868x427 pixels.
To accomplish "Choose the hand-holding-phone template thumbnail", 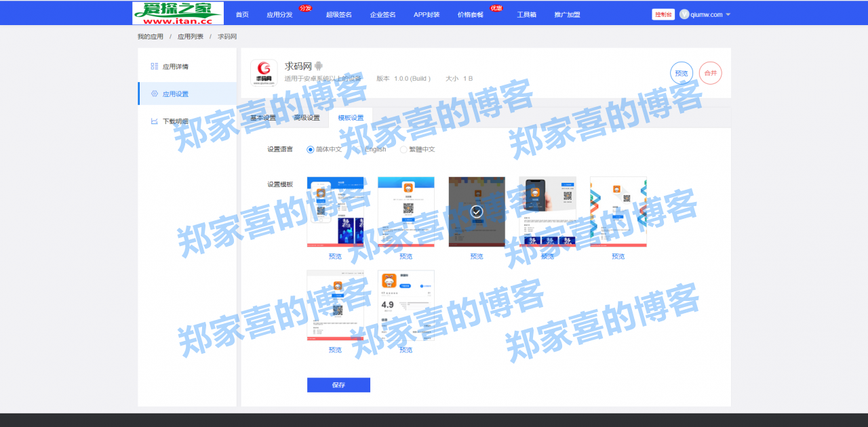I will coord(547,211).
